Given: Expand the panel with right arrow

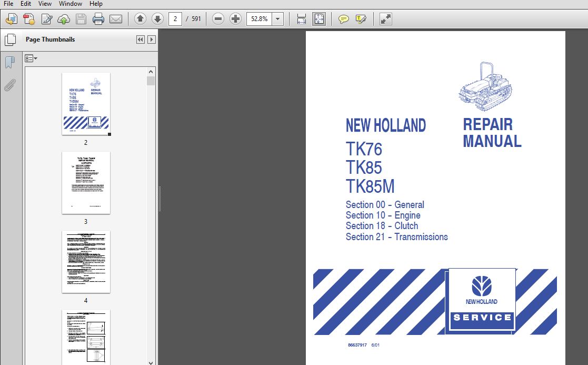Looking at the screenshot, I should pyautogui.click(x=152, y=40).
